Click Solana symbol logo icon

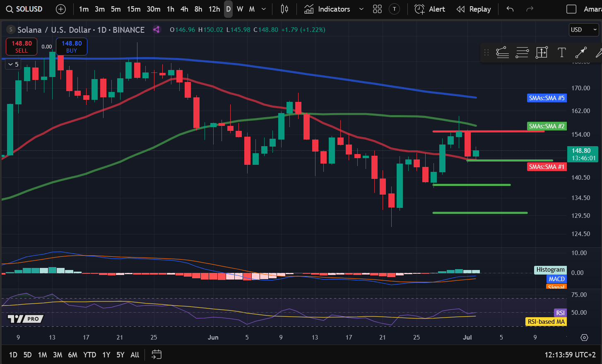pyautogui.click(x=11, y=30)
